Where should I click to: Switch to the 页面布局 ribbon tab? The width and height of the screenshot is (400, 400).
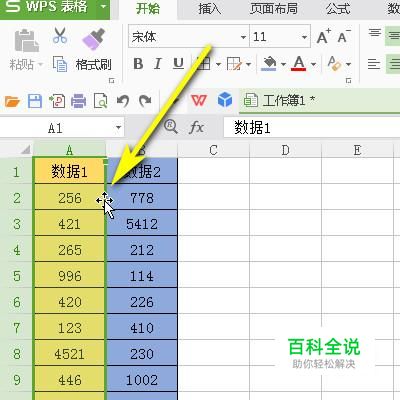pyautogui.click(x=274, y=9)
